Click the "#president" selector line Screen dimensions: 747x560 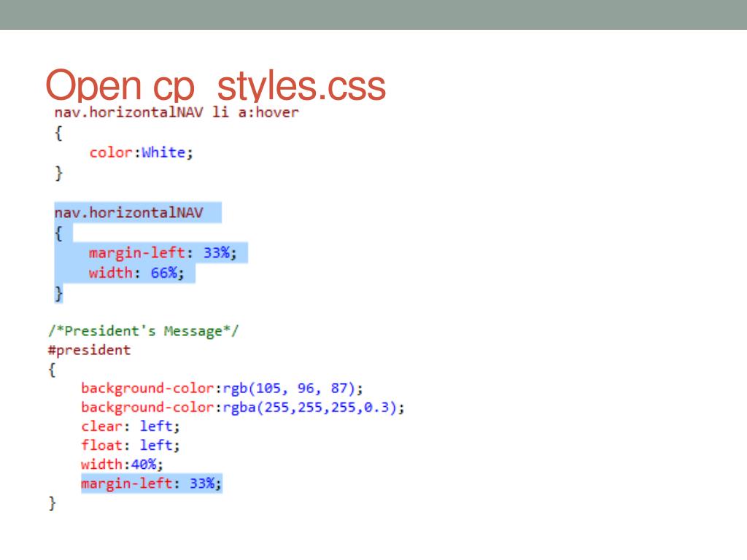[x=89, y=350]
